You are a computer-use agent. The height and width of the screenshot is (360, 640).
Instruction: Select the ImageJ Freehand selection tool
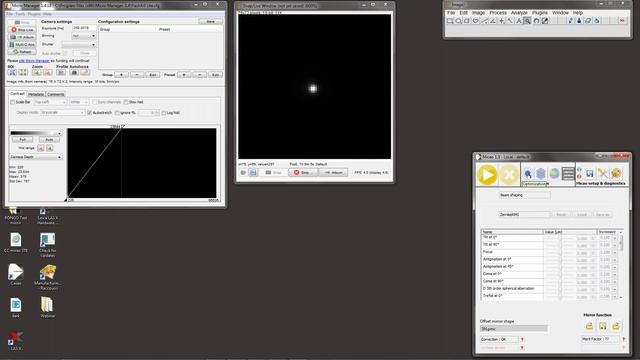476,20
